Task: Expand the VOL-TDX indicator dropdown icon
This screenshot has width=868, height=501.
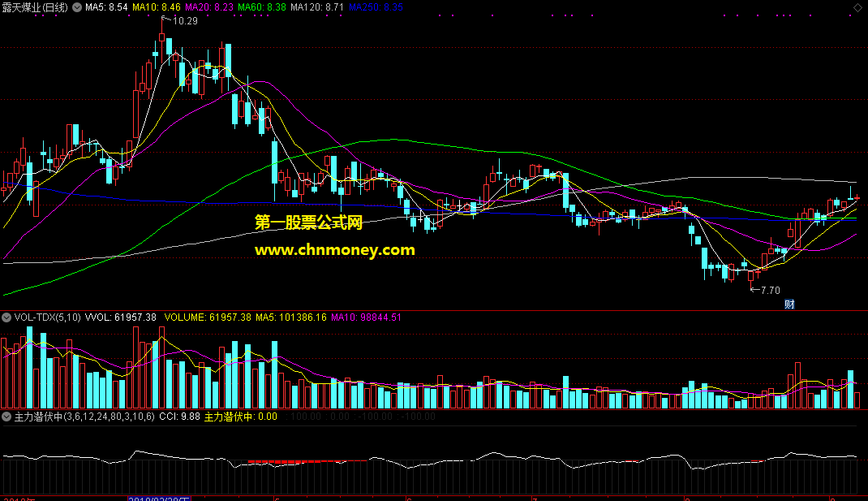Action: point(6,317)
